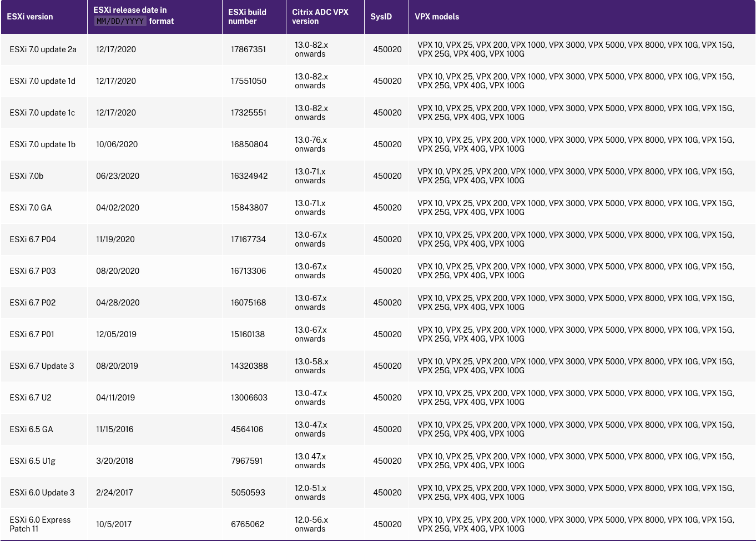This screenshot has height=541, width=756.
Task: Click the release date 10/5/2017
Action: pyautogui.click(x=114, y=524)
